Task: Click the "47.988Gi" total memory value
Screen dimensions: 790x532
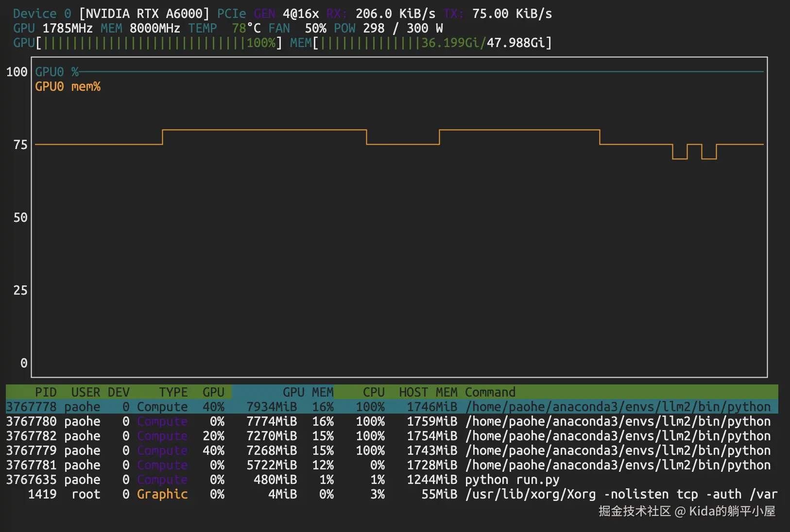Action: [x=516, y=43]
